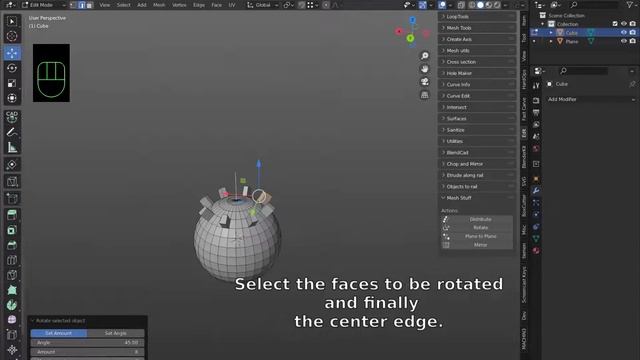Select the Poly Build tool
The height and width of the screenshot is (360, 640).
click(x=12, y=290)
